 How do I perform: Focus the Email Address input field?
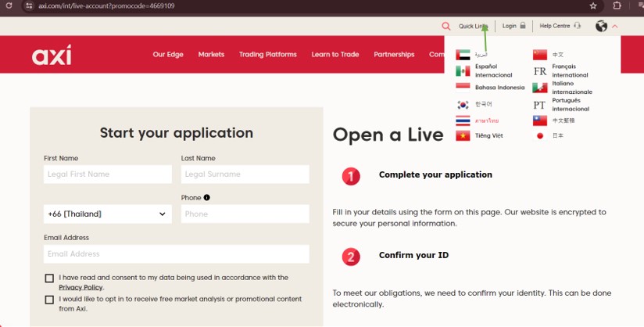[176, 253]
